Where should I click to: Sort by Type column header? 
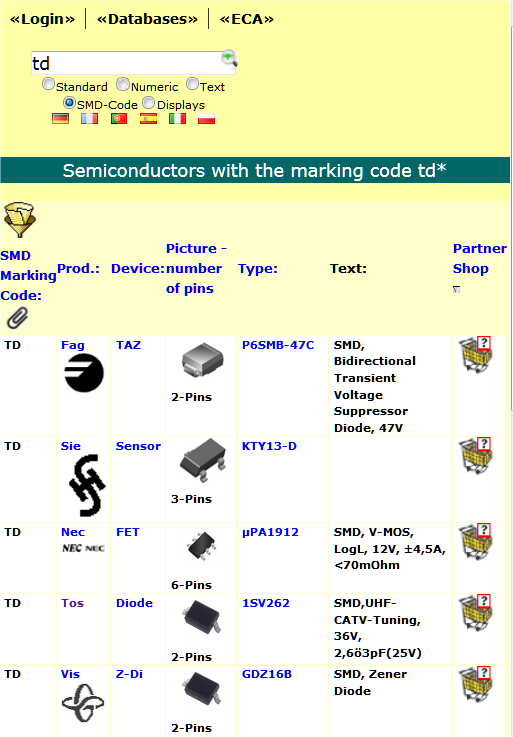point(258,268)
